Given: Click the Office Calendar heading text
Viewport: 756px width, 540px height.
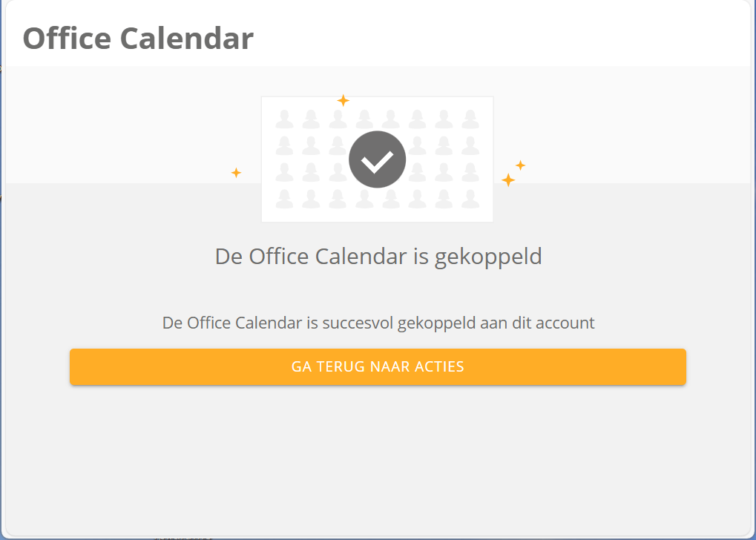Looking at the screenshot, I should click(x=137, y=37).
